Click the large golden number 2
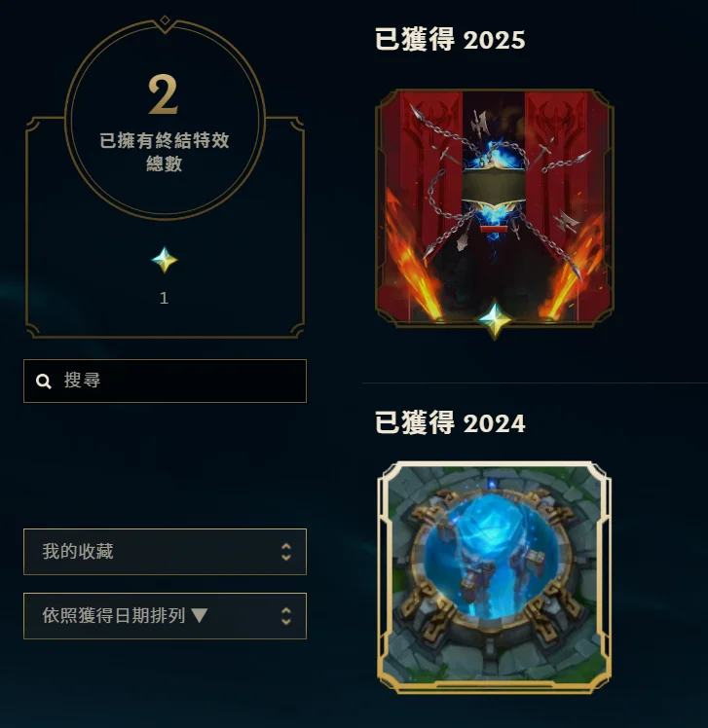The image size is (708, 728). (163, 94)
